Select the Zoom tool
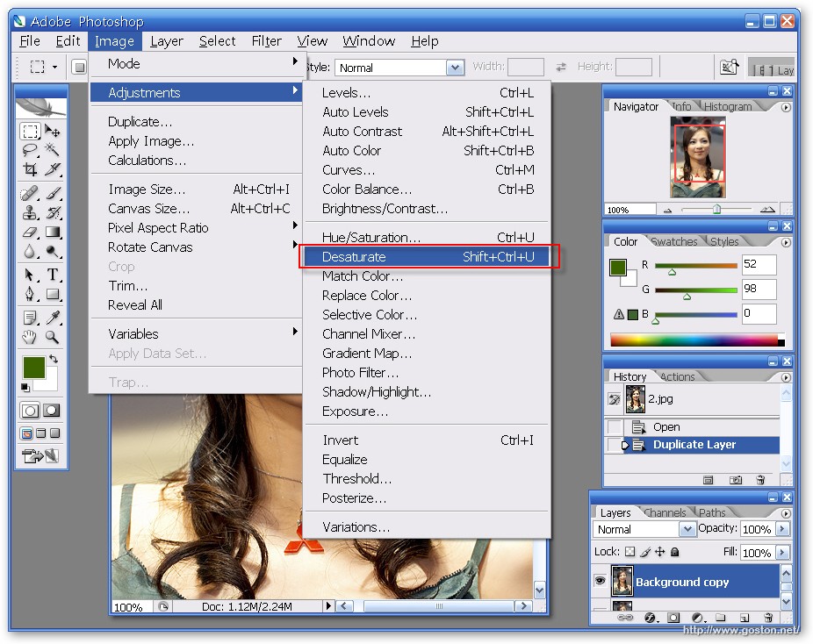The height and width of the screenshot is (644, 813). pos(53,337)
